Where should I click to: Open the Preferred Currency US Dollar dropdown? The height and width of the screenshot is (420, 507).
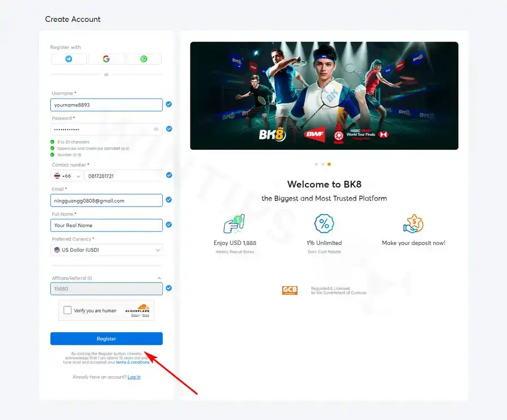(106, 250)
